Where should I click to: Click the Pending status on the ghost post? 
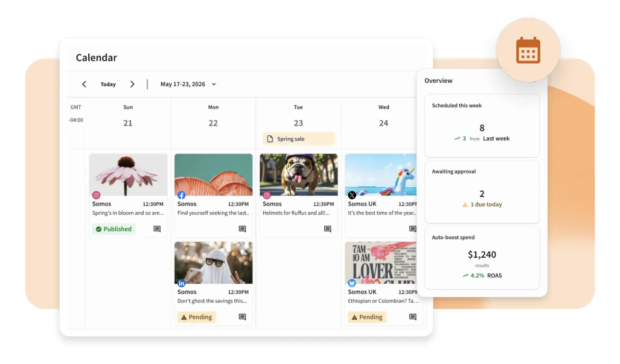tap(197, 317)
